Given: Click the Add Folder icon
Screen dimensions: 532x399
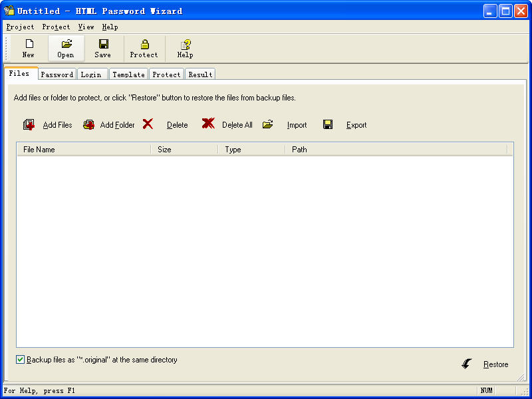Looking at the screenshot, I should click(x=88, y=124).
